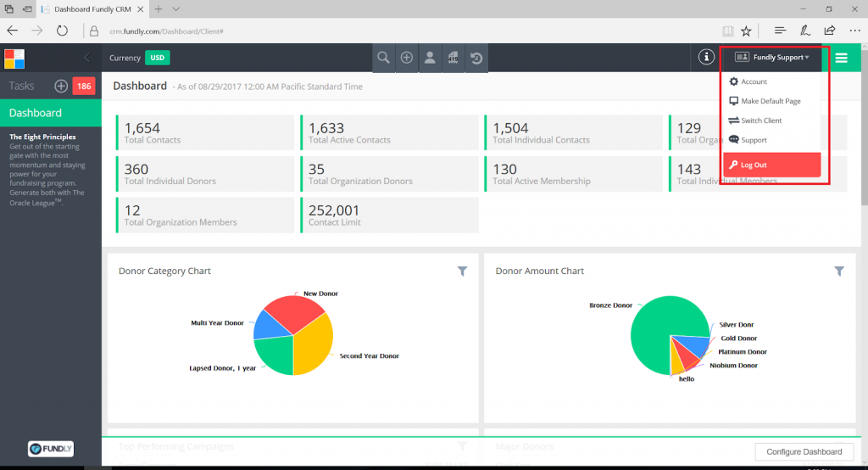
Task: Click the blue Multi Year Donor slice
Action: point(270,327)
